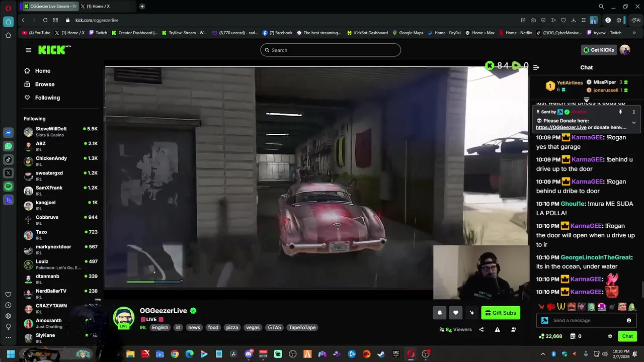This screenshot has width=644, height=362.
Task: Go back in browser history
Action: coord(23,20)
